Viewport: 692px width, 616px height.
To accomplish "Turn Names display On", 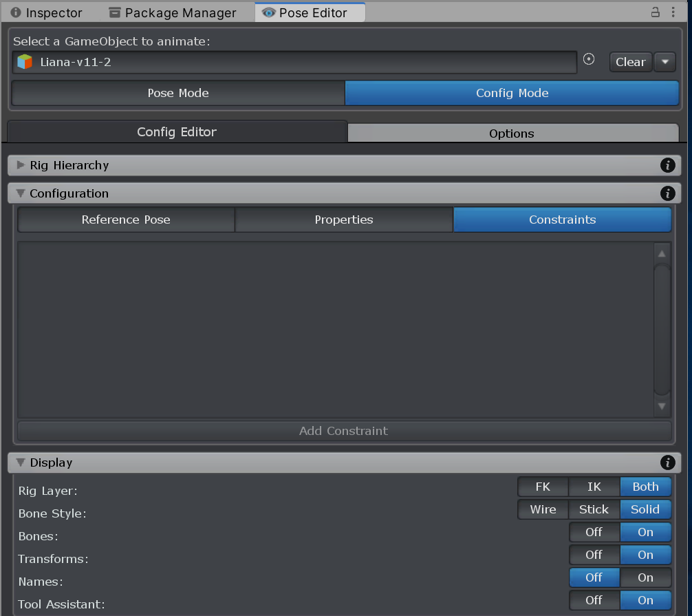I will click(x=645, y=577).
